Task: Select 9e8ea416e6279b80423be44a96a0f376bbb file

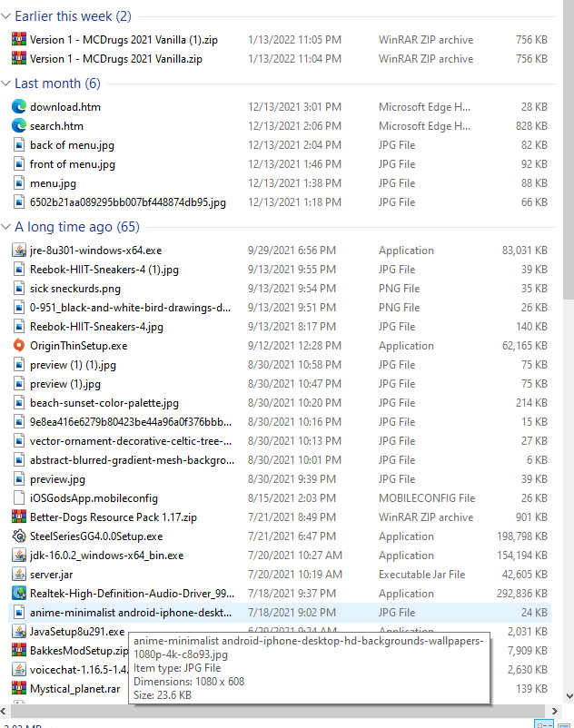Action: [x=131, y=421]
